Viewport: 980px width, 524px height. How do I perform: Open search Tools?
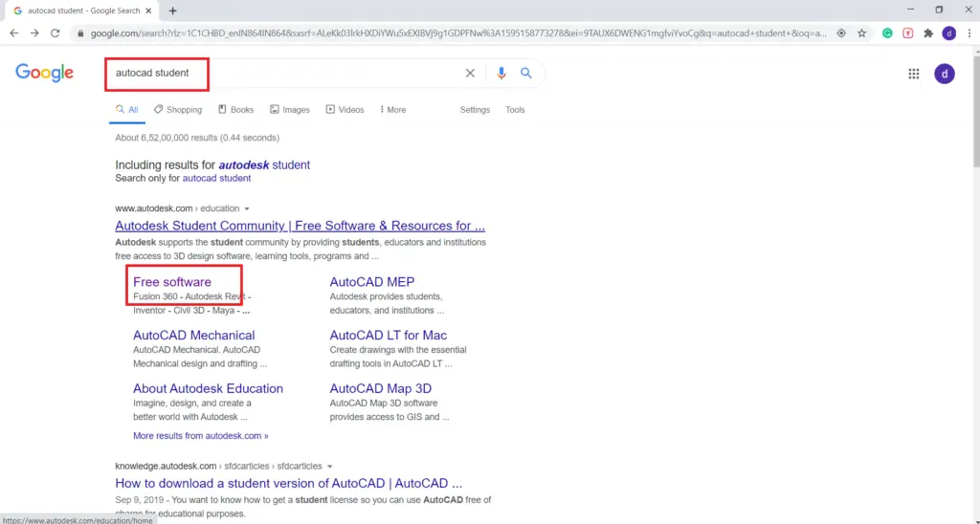tap(515, 109)
